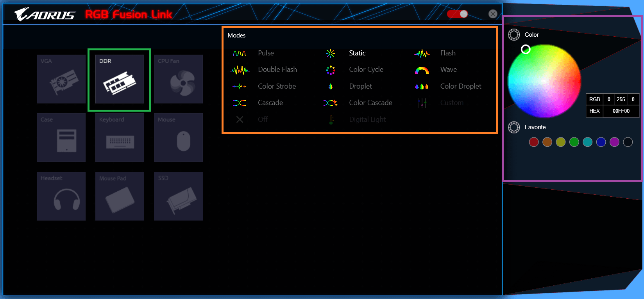Select the cyan favorite color swatch
This screenshot has width=644, height=299.
(588, 142)
